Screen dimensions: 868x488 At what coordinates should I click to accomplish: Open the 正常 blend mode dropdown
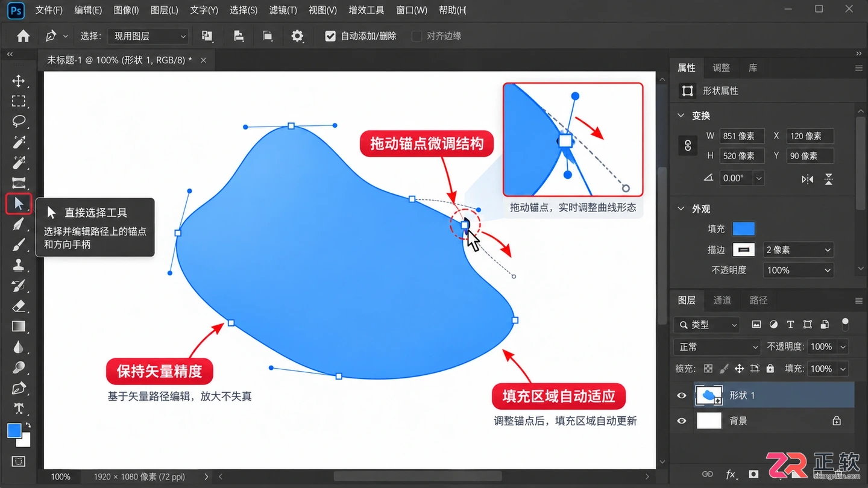pos(717,347)
